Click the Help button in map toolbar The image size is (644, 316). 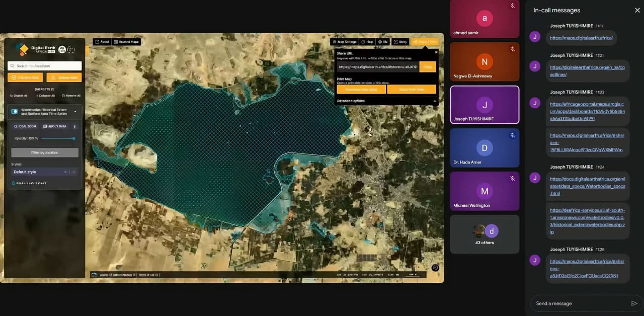point(367,42)
